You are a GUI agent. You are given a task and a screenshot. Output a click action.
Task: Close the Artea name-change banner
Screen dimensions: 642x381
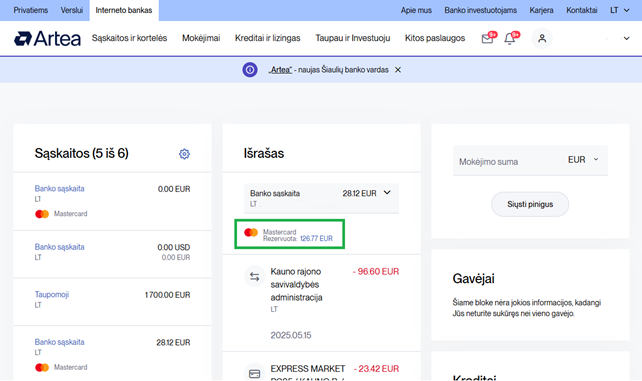tap(398, 70)
